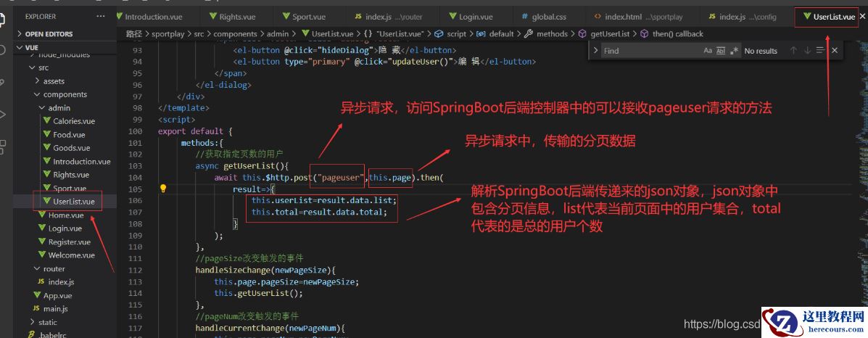This screenshot has width=868, height=338.
Task: Open Welcome.vue in the explorer
Action: click(71, 255)
